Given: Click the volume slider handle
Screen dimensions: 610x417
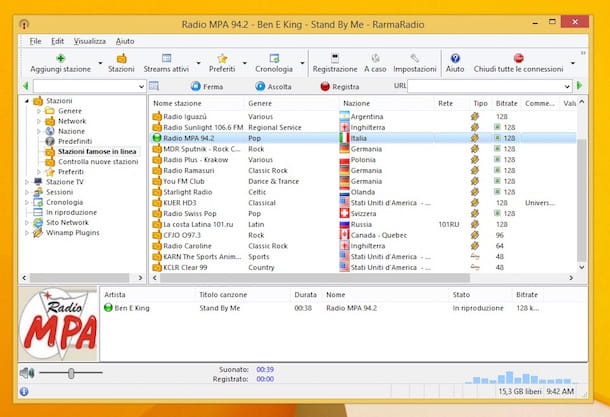Looking at the screenshot, I should (x=71, y=373).
